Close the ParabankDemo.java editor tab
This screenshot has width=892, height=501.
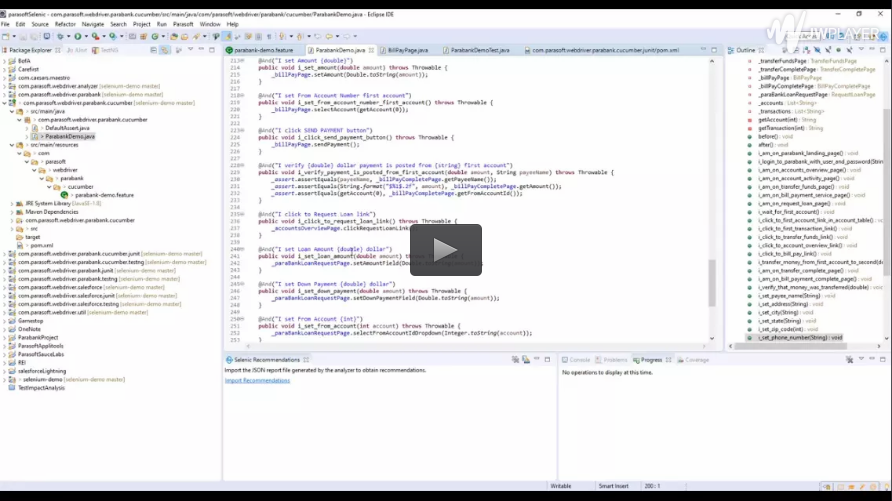(371, 50)
